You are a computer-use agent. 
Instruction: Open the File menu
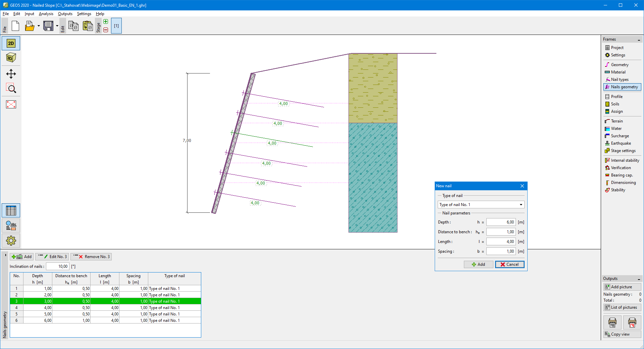pyautogui.click(x=6, y=14)
